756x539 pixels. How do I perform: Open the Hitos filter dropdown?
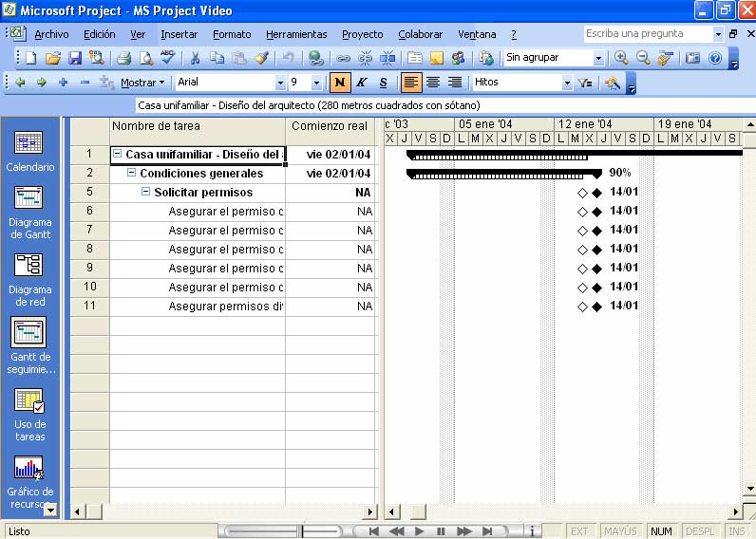click(568, 83)
